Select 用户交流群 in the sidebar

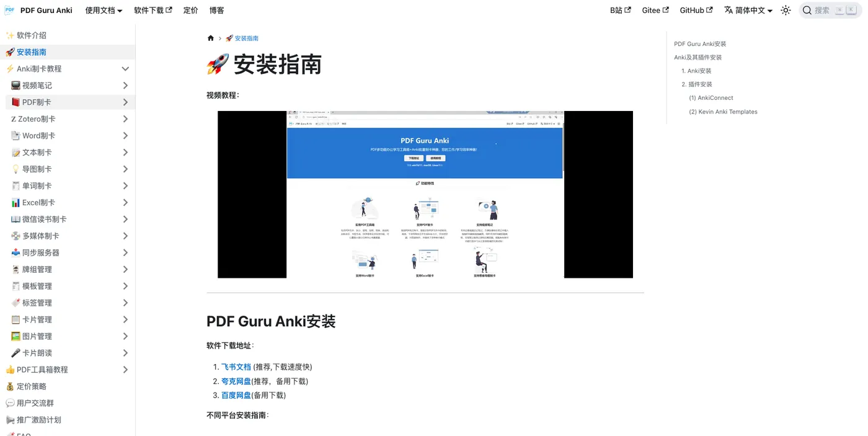click(x=35, y=403)
